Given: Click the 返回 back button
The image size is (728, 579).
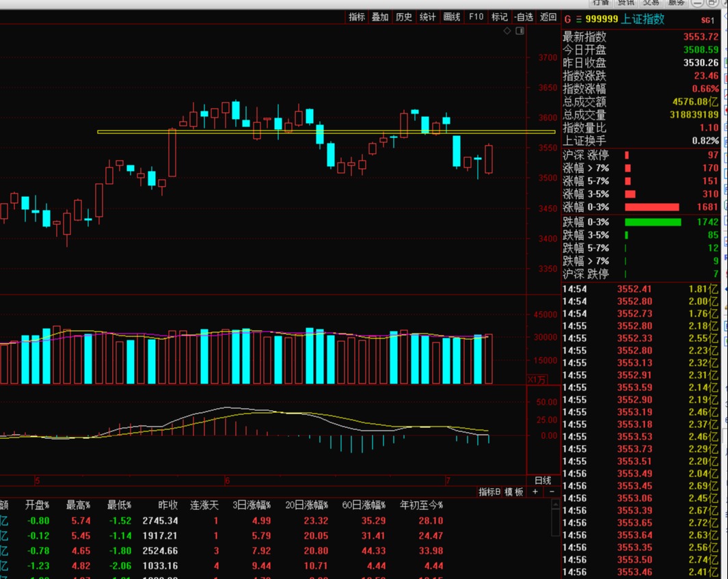Looking at the screenshot, I should pos(548,17).
